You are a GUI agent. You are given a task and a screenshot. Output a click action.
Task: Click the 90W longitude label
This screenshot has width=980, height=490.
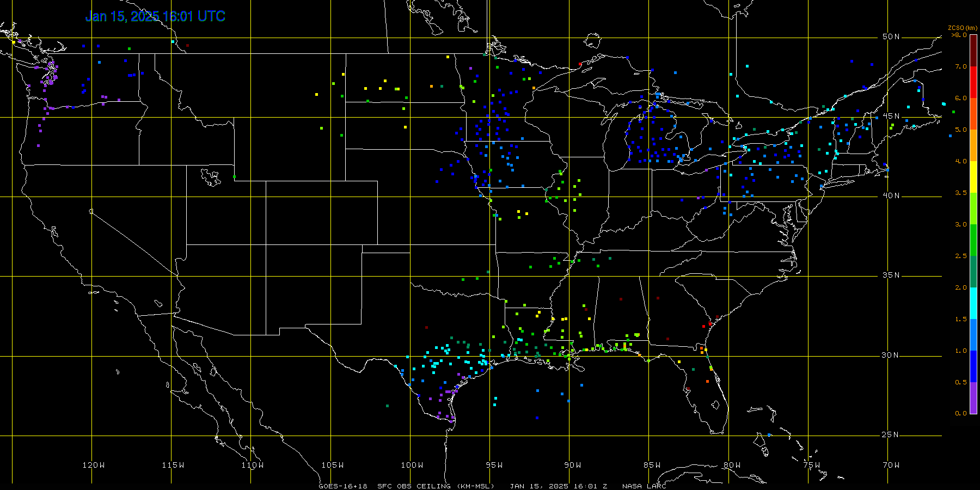click(573, 465)
